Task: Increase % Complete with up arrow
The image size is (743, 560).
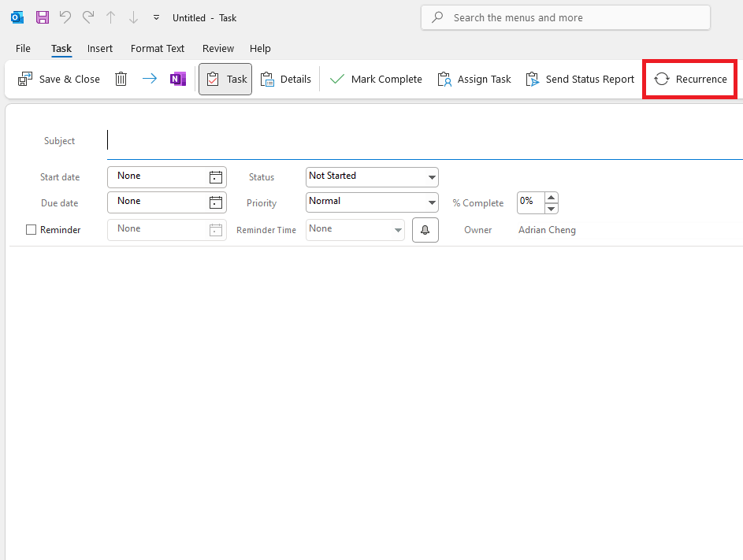Action: (551, 198)
